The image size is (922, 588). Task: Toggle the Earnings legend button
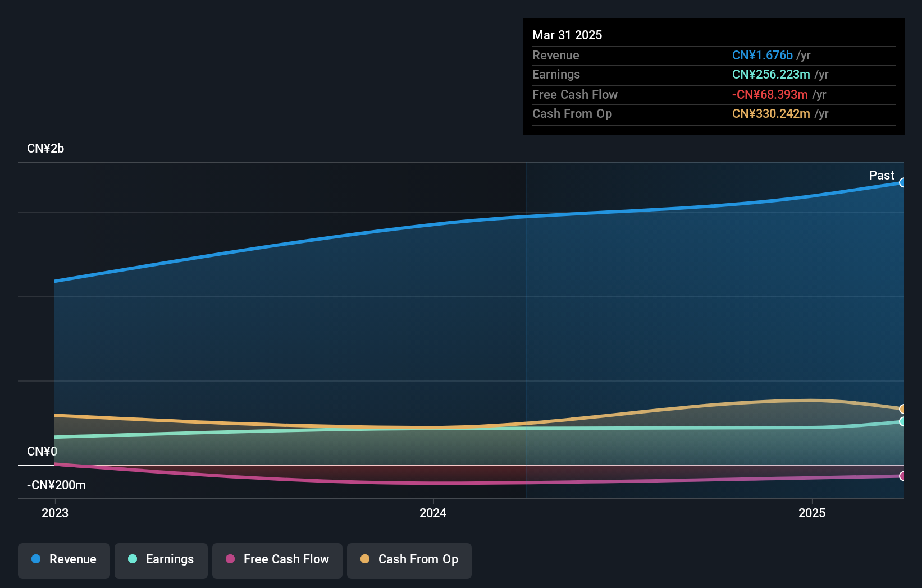pos(161,561)
